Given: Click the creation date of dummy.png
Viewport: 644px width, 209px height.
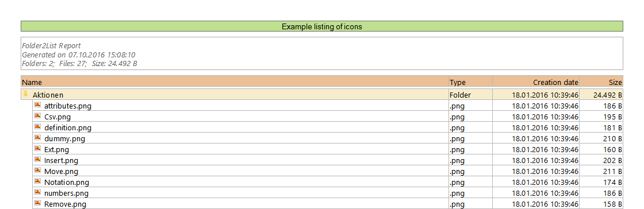Looking at the screenshot, I should click(535, 138).
